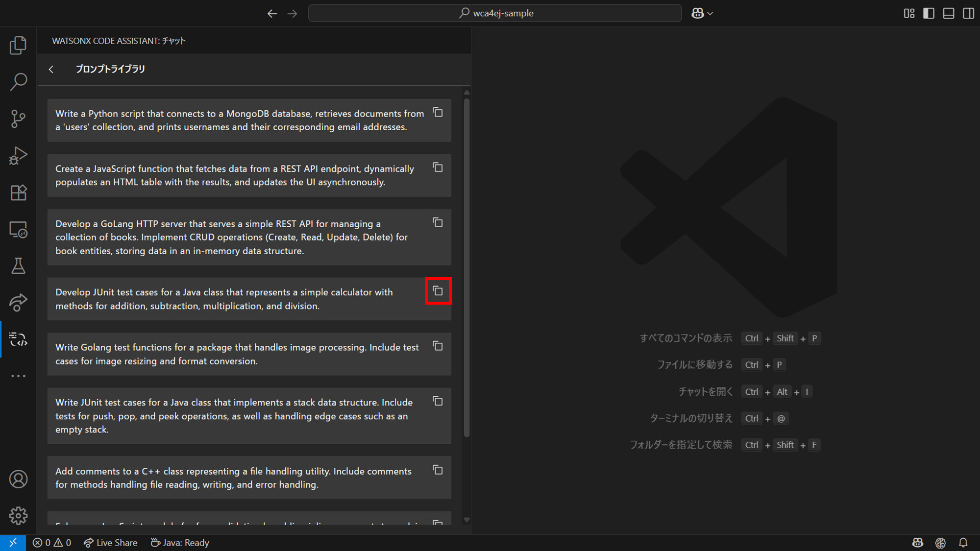Expand additional views ellipsis in activity bar
The height and width of the screenshot is (551, 980).
pos(18,376)
